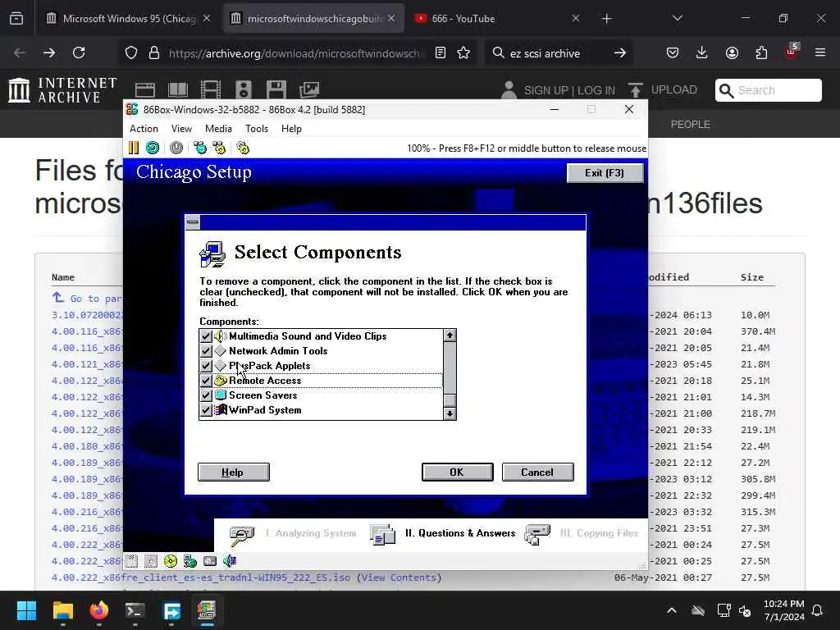
Task: Uncheck Screen Savers component
Action: (x=206, y=395)
